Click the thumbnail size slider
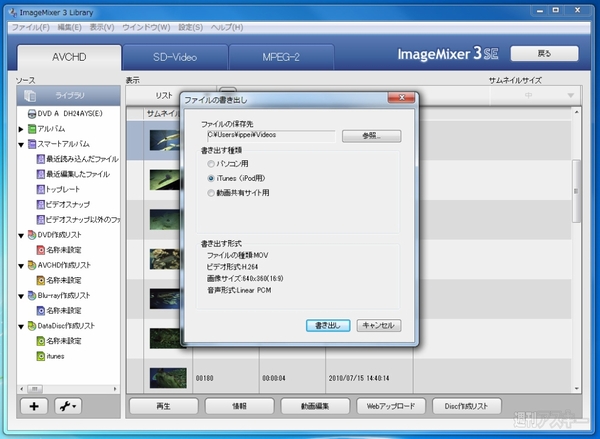The width and height of the screenshot is (600, 439). coord(530,95)
